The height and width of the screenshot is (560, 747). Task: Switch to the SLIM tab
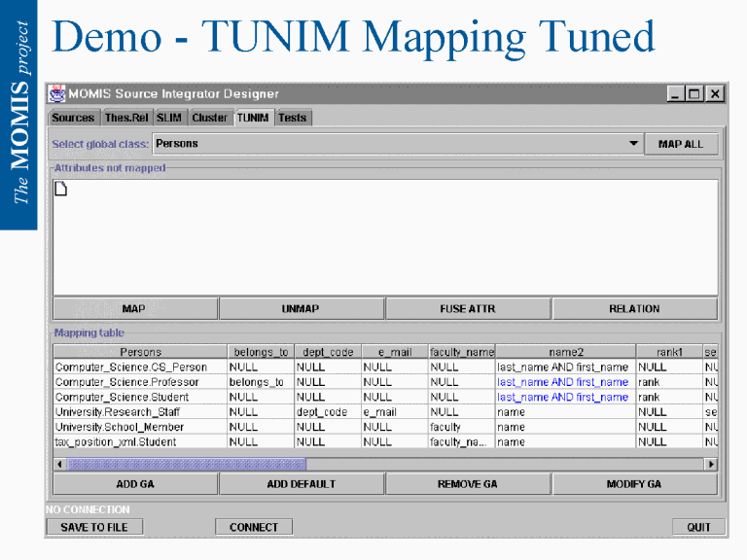169,118
